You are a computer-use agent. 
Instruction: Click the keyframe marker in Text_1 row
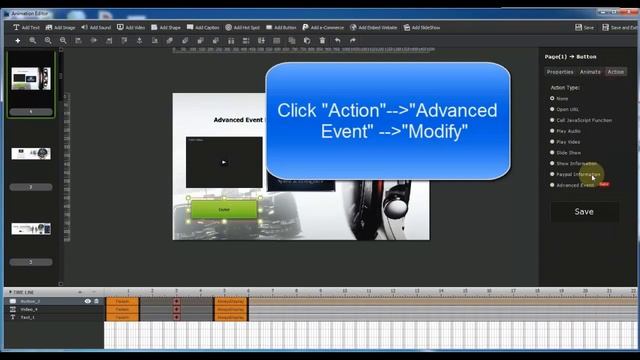coord(176,317)
